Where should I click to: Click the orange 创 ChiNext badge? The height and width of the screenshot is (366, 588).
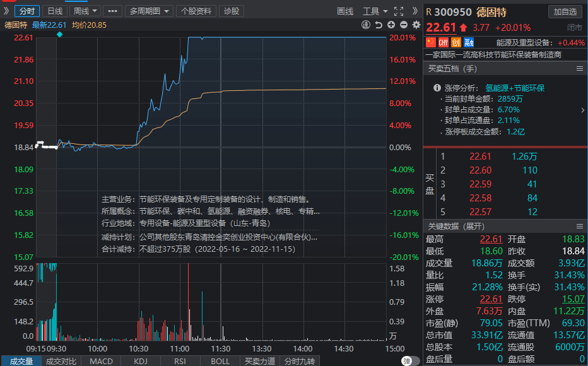click(456, 42)
